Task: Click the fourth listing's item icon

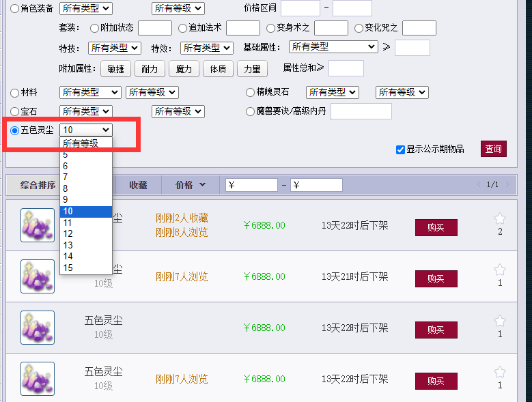Action: point(38,379)
